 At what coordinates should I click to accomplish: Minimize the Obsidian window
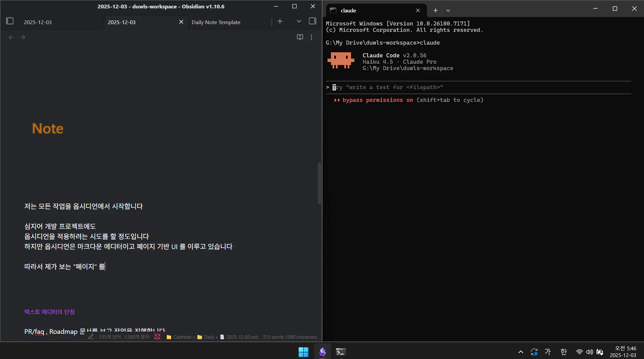pos(276,6)
